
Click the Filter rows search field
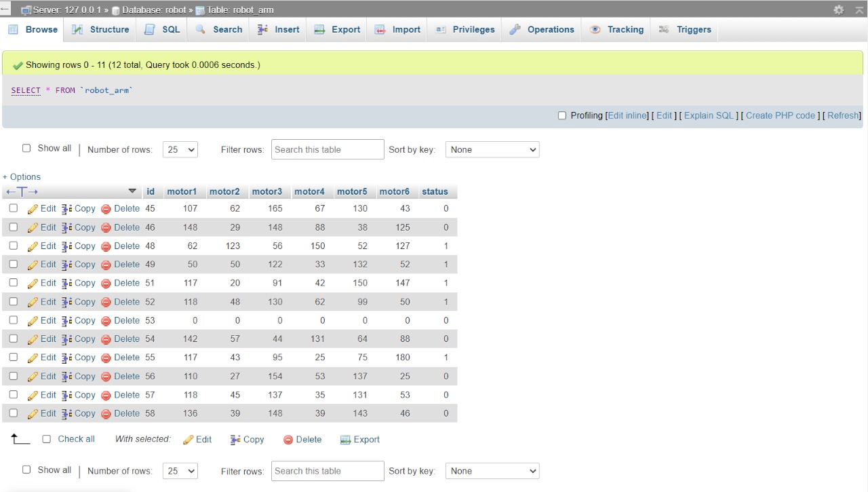(328, 149)
